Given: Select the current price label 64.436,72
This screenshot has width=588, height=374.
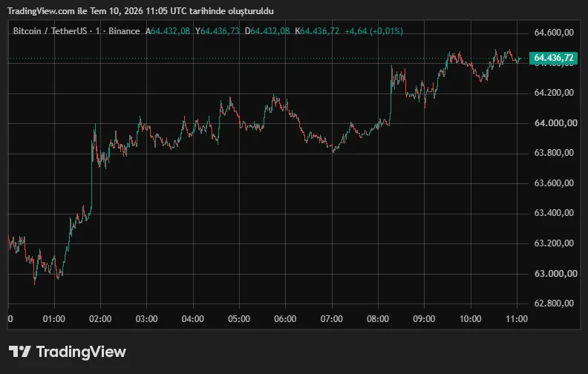Looking at the screenshot, I should 553,58.
